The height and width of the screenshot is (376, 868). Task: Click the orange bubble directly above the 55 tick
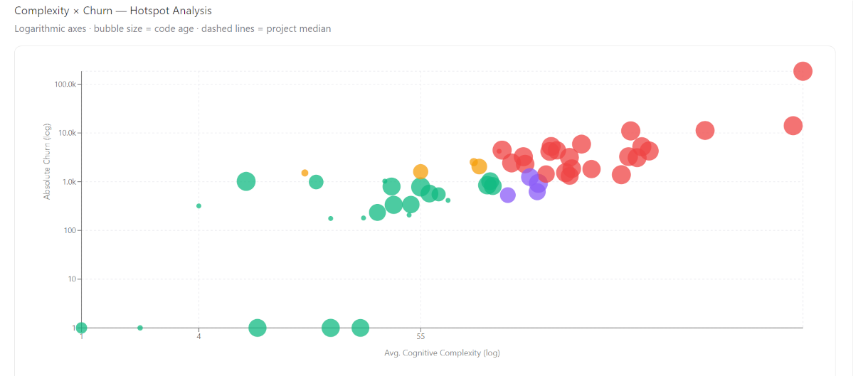point(420,171)
